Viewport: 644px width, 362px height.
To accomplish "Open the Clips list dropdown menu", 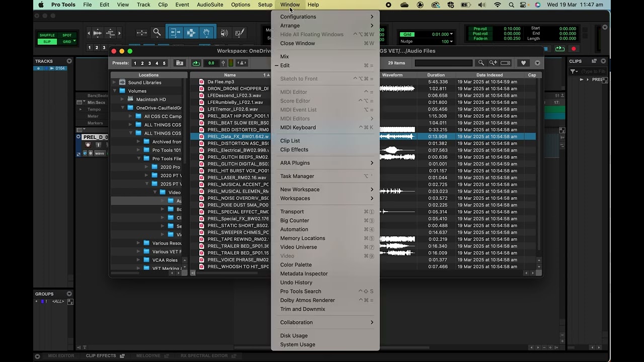I will tap(604, 61).
